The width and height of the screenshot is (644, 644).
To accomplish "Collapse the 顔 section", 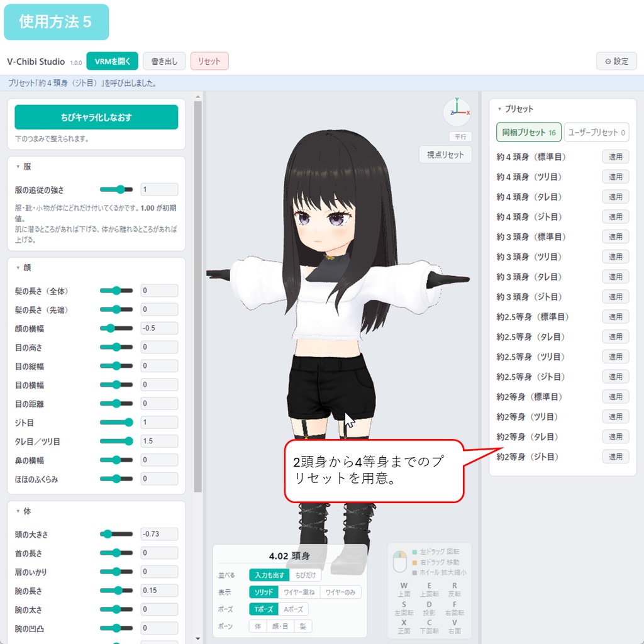I will click(23, 267).
